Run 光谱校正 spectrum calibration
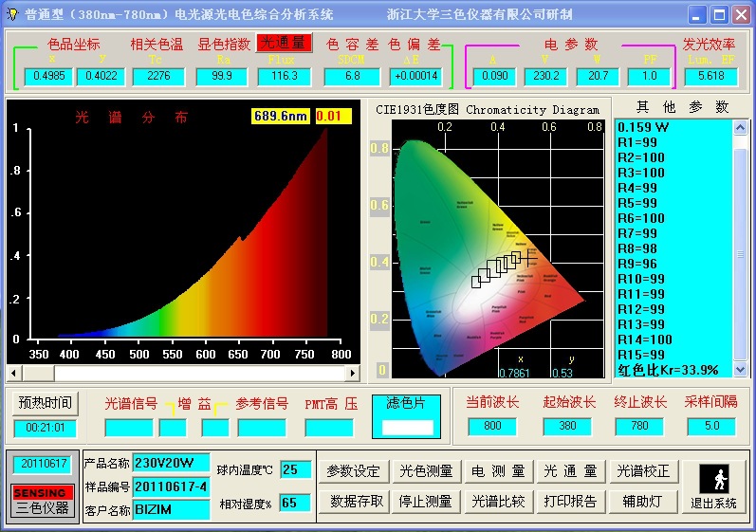The height and width of the screenshot is (532, 756). 644,470
